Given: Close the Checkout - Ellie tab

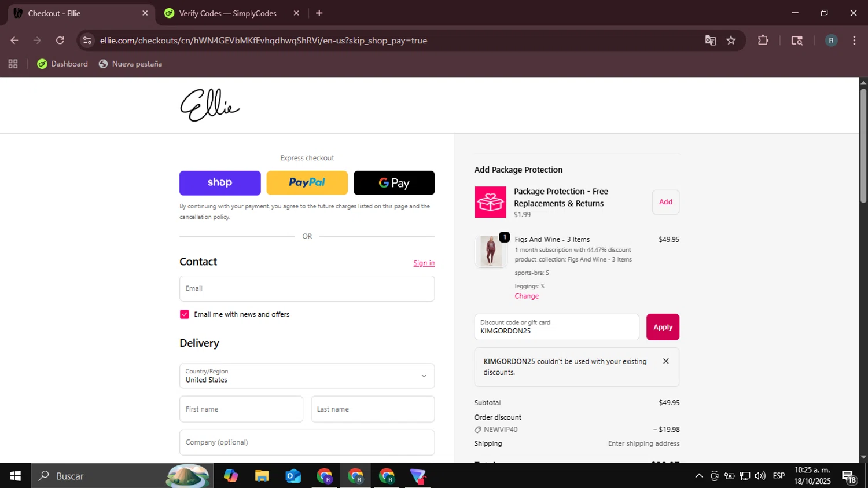Looking at the screenshot, I should 145,13.
